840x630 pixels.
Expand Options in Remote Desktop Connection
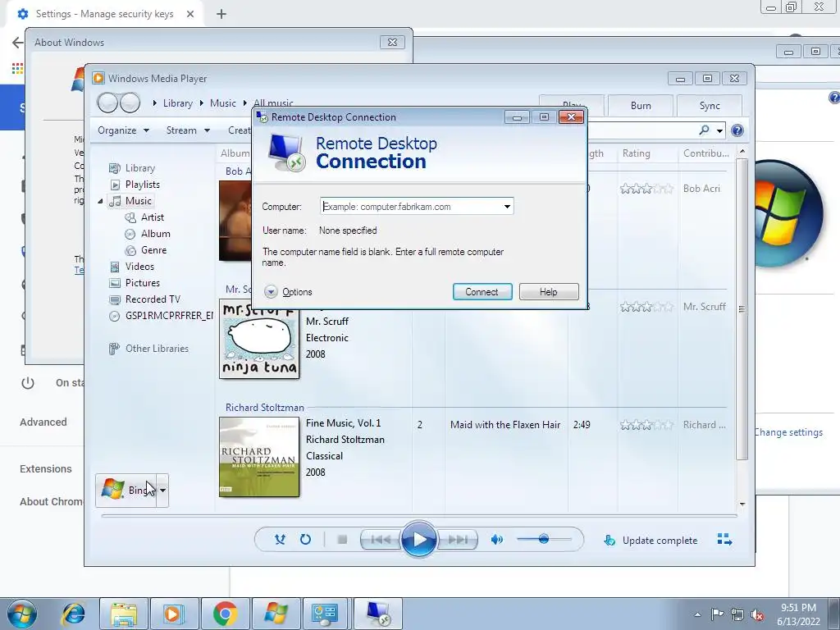[288, 292]
